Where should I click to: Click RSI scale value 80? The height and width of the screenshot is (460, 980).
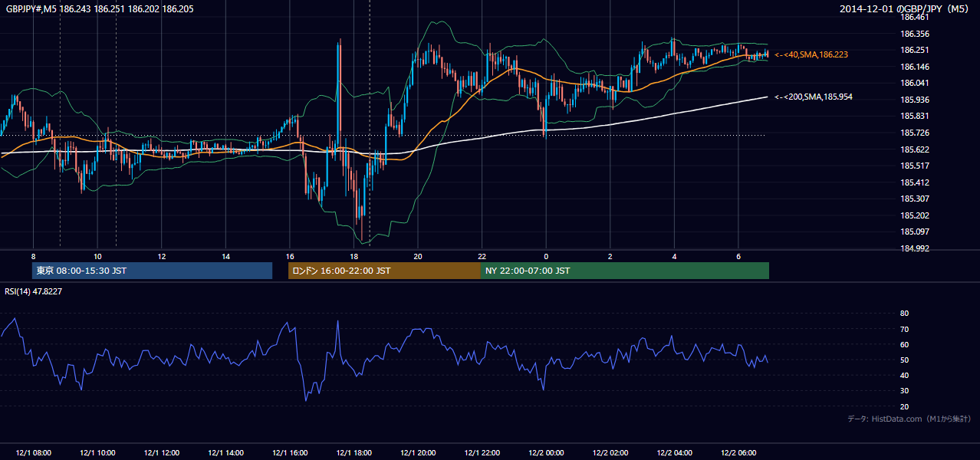[x=905, y=314]
